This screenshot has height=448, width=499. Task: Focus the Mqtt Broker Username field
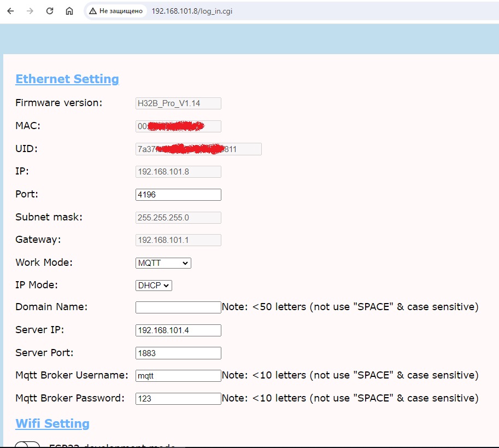coord(178,376)
